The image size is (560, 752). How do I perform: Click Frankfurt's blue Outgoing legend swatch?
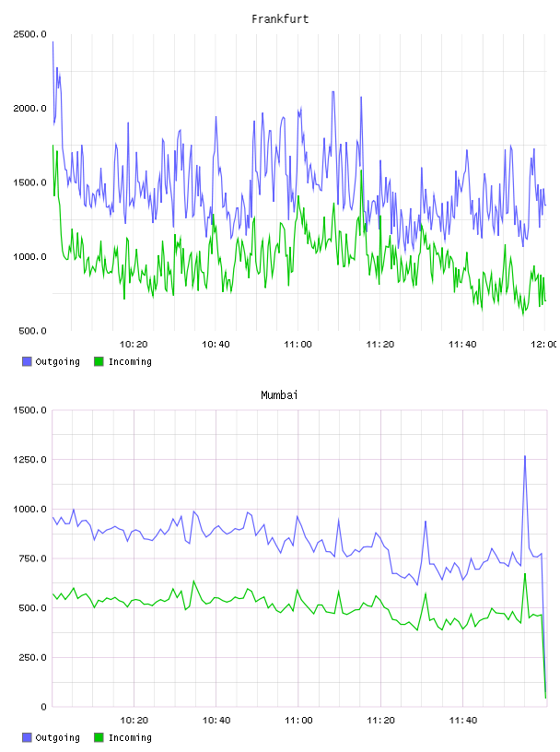tap(27, 361)
